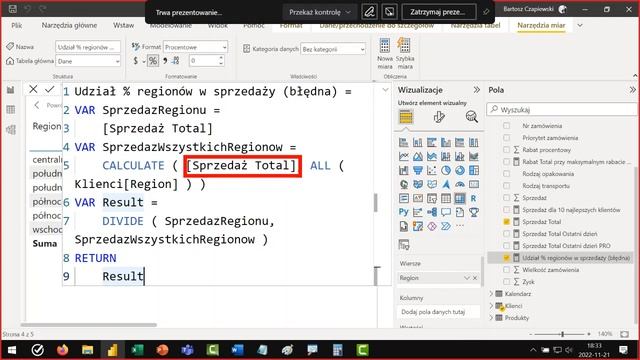Viewport: 640px width, 360px height.
Task: Open the Region field well dropdown chevron
Action: [x=467, y=278]
